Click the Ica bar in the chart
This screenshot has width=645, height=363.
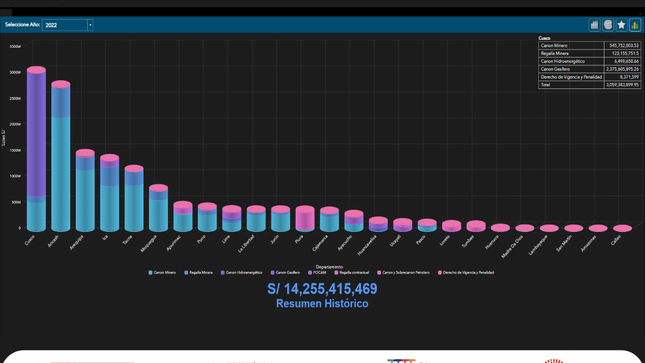109,193
